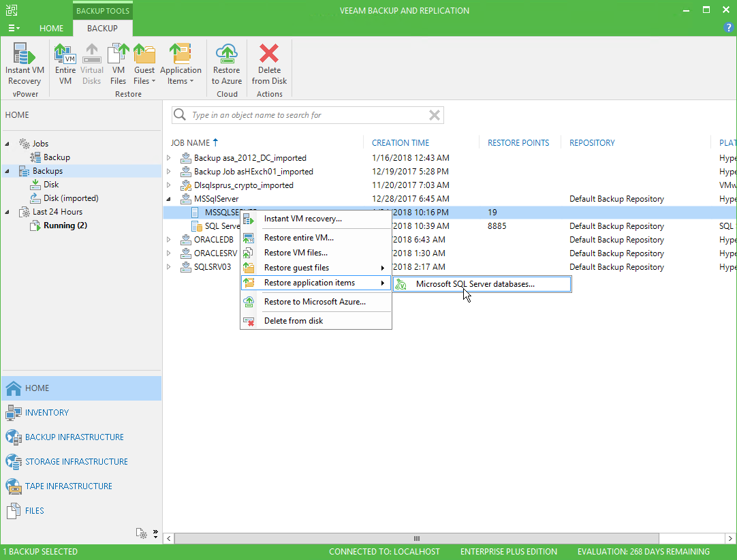The height and width of the screenshot is (560, 737).
Task: Choose Restore to Microsoft Azure from context menu
Action: pos(316,302)
